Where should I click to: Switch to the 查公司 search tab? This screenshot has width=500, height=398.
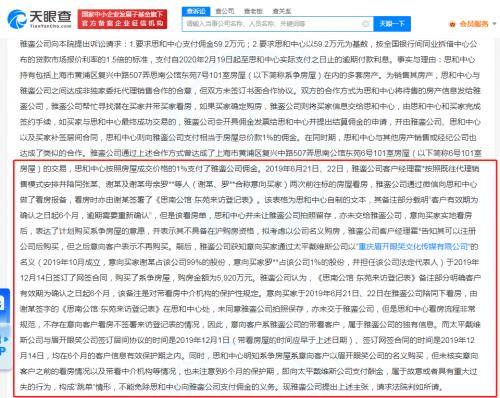pos(225,11)
